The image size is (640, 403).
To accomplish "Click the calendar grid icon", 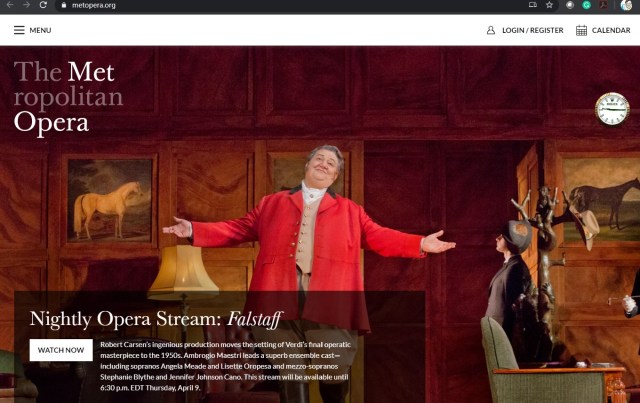I will tap(581, 30).
